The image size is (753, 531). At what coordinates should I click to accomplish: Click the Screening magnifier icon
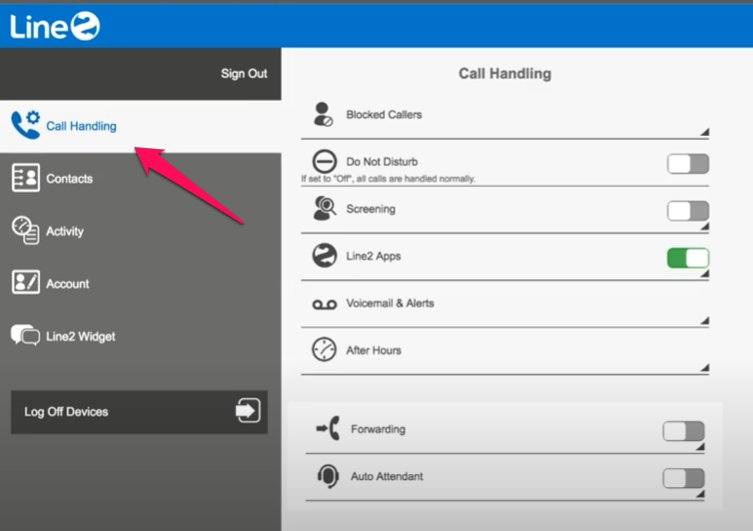click(325, 208)
